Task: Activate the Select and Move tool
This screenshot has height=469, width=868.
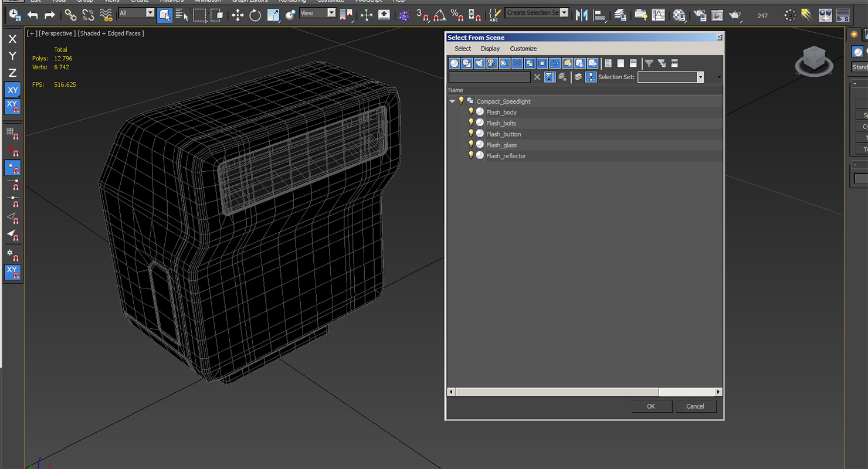Action: point(238,15)
